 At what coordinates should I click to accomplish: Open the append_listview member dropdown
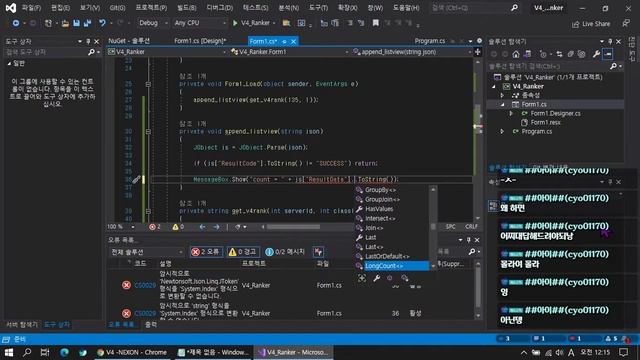[x=411, y=52]
